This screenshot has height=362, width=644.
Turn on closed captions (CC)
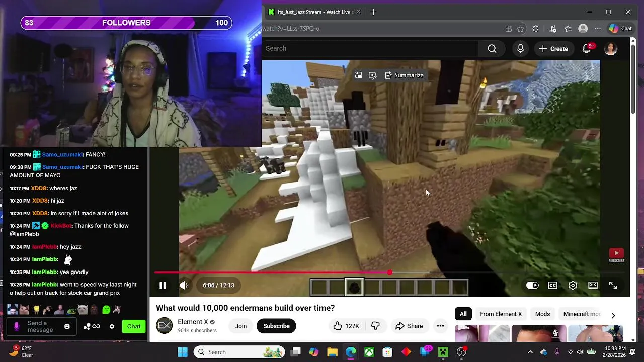coord(552,285)
